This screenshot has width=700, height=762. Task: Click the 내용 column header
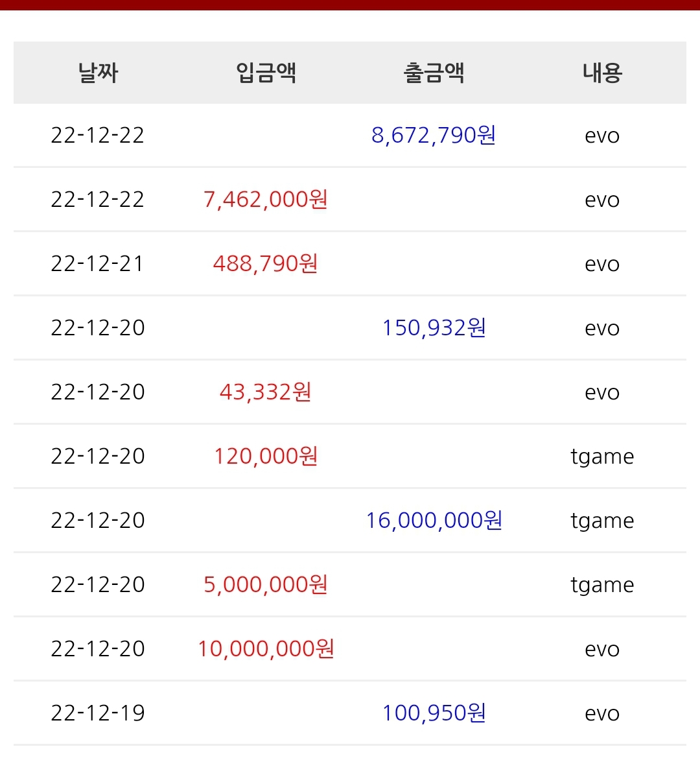pos(602,73)
